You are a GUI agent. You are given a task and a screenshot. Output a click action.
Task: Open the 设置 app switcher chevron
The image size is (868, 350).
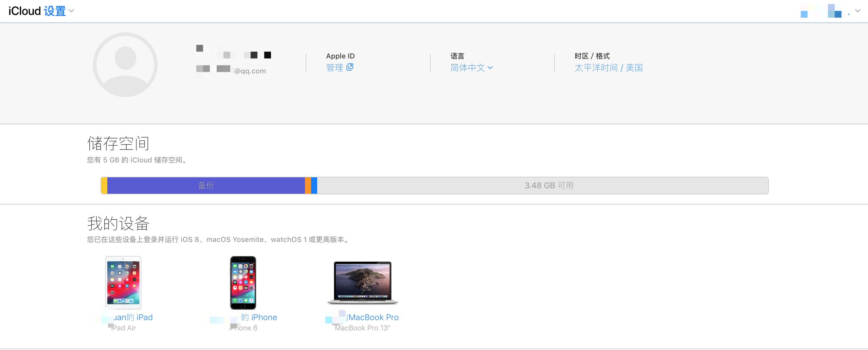click(71, 11)
